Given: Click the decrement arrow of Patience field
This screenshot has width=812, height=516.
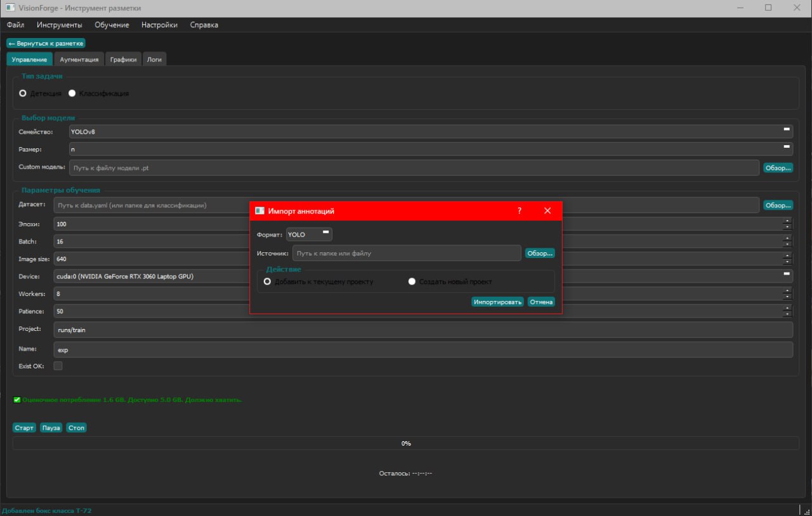Looking at the screenshot, I should 787,314.
